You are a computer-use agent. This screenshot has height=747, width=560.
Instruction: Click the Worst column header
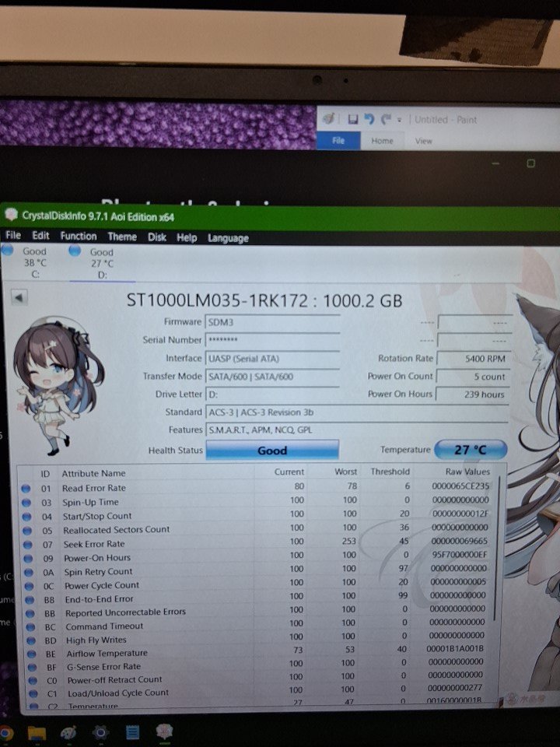coord(345,472)
